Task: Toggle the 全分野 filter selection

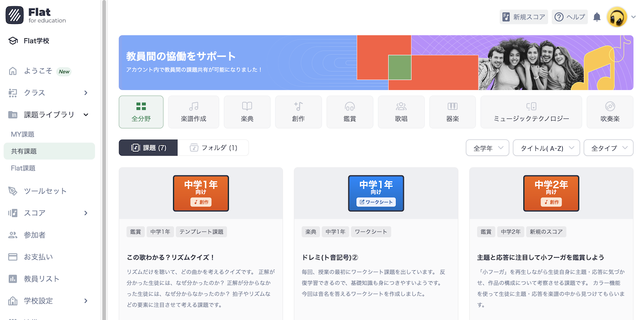Action: [141, 112]
